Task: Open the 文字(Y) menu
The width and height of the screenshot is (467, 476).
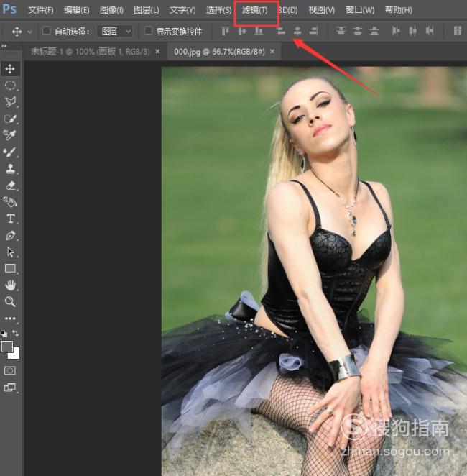Action: pyautogui.click(x=182, y=10)
